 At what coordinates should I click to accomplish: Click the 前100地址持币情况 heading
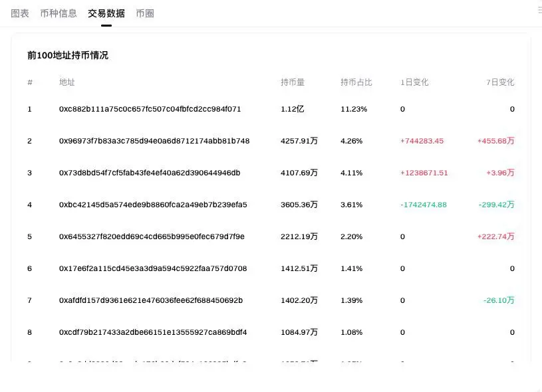[x=68, y=55]
